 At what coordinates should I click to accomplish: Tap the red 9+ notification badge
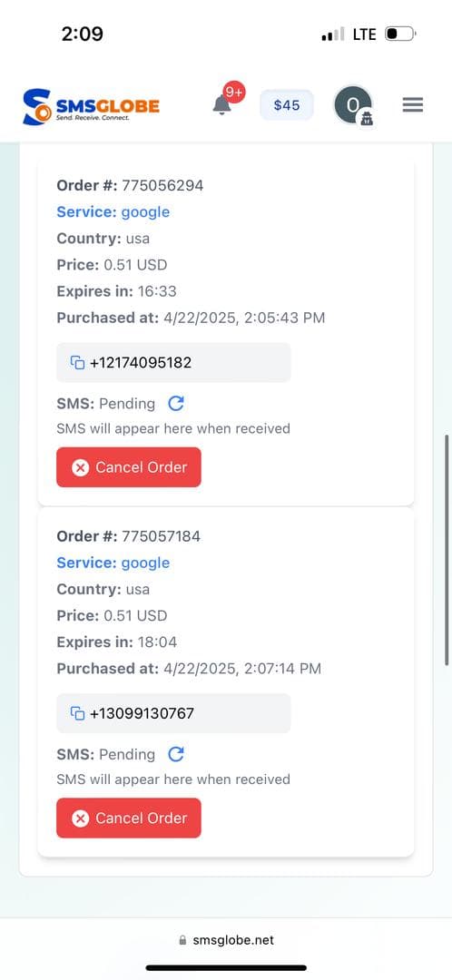pos(234,93)
